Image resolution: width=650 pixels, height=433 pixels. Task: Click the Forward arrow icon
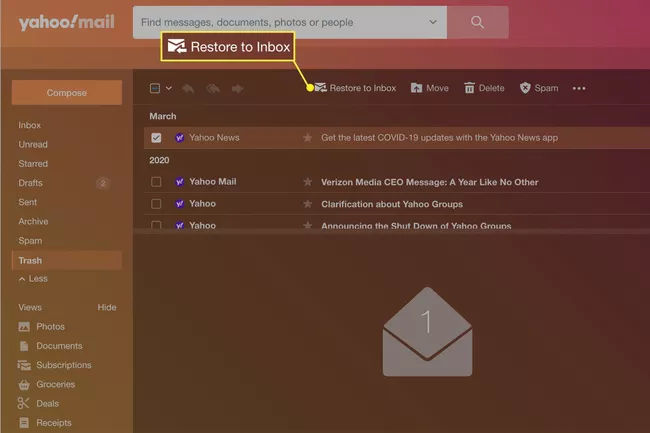[x=238, y=88]
